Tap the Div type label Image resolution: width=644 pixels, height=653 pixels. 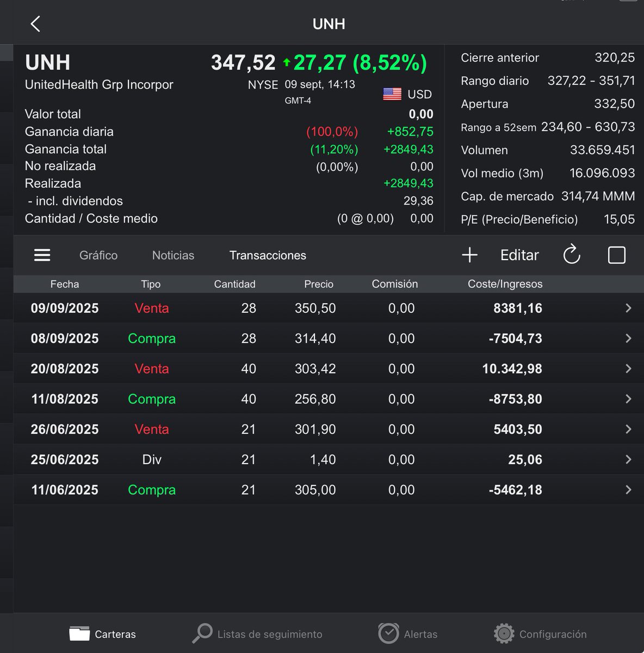152,459
